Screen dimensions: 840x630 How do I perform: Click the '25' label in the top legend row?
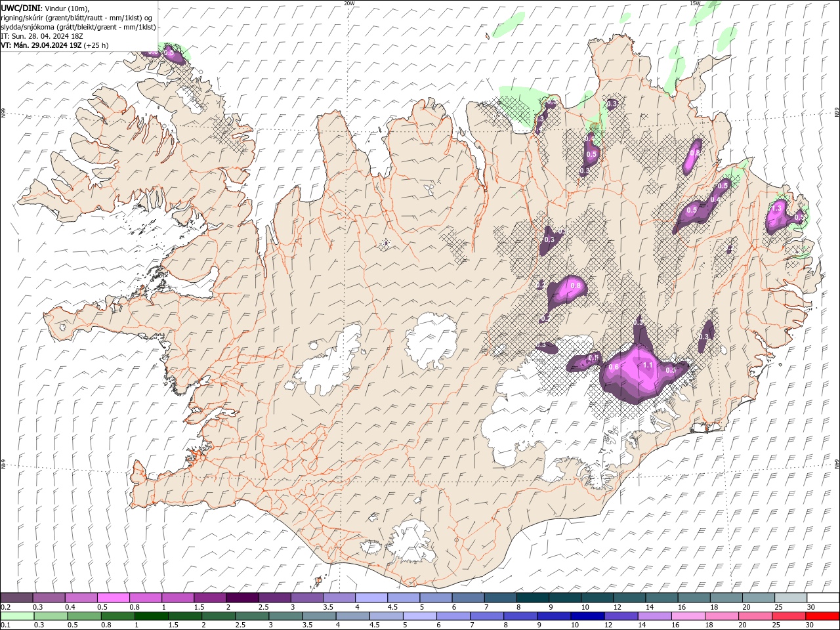tap(779, 607)
